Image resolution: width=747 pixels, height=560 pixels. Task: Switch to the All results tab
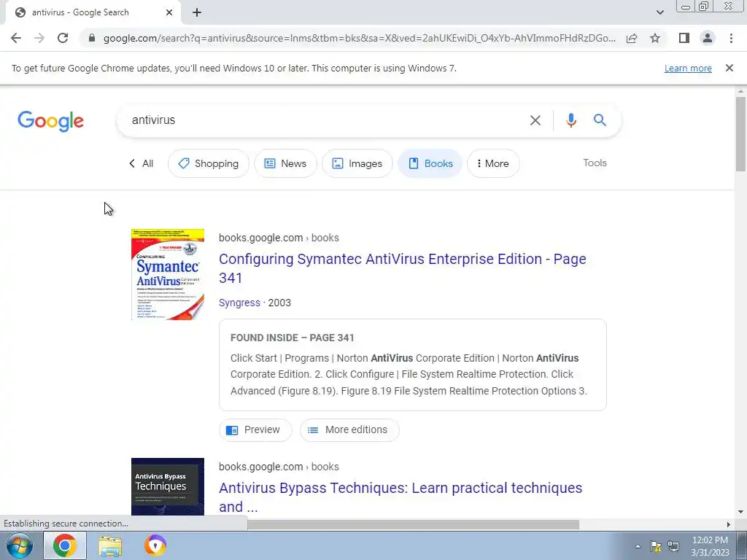pyautogui.click(x=142, y=163)
